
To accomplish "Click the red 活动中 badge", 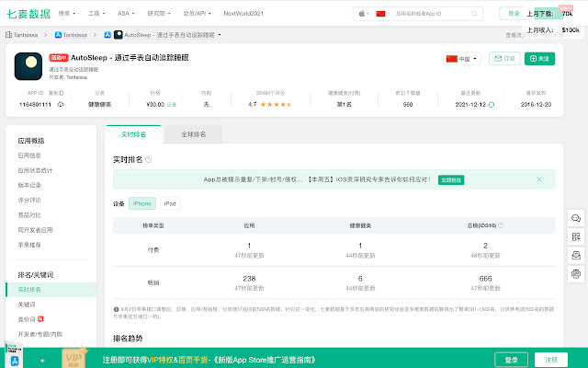I will (x=59, y=58).
